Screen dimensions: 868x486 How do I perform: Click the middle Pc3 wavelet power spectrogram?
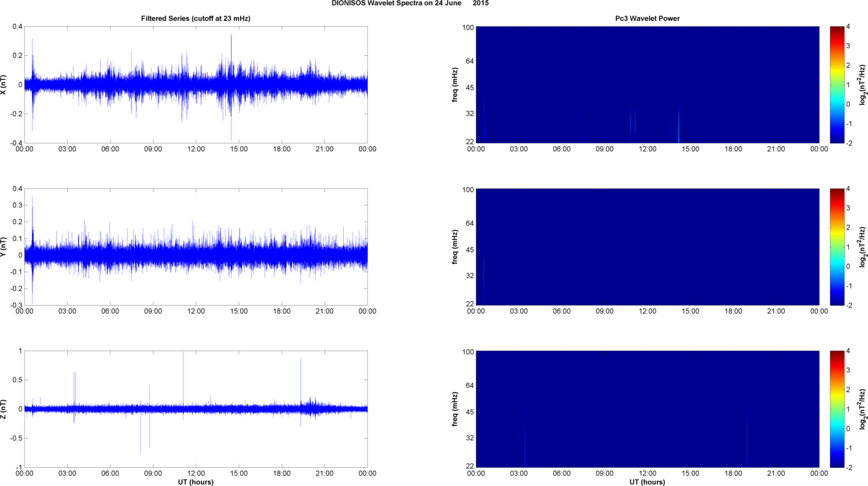point(647,247)
